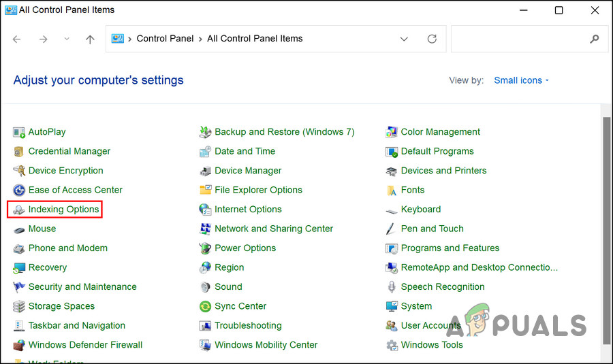Click the Mouse icon

click(19, 229)
